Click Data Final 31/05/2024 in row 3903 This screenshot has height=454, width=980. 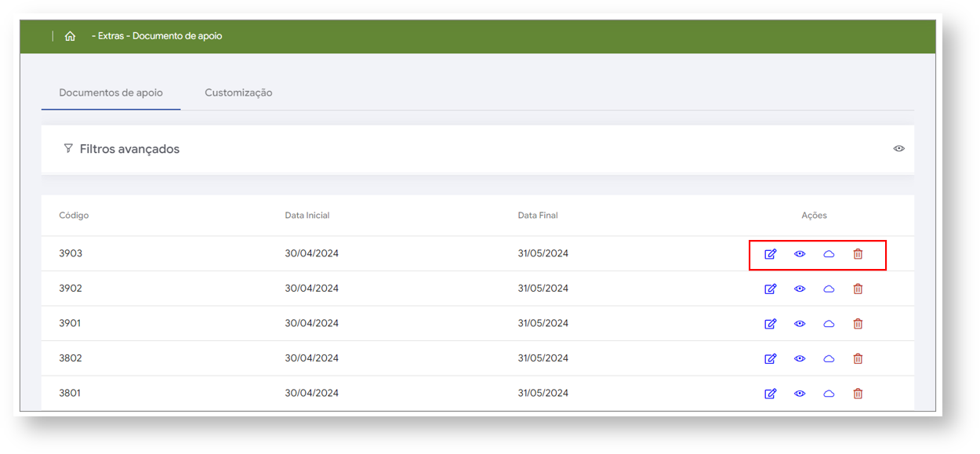click(543, 254)
